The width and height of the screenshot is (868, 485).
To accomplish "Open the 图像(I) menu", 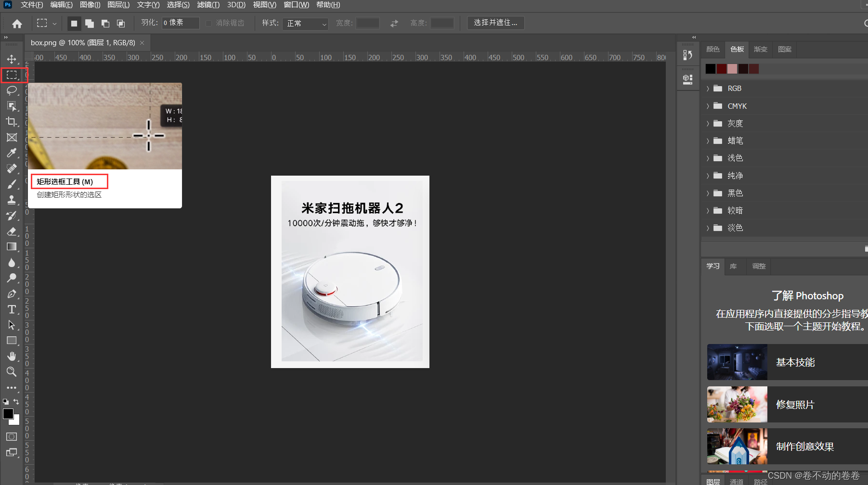I will pyautogui.click(x=90, y=5).
